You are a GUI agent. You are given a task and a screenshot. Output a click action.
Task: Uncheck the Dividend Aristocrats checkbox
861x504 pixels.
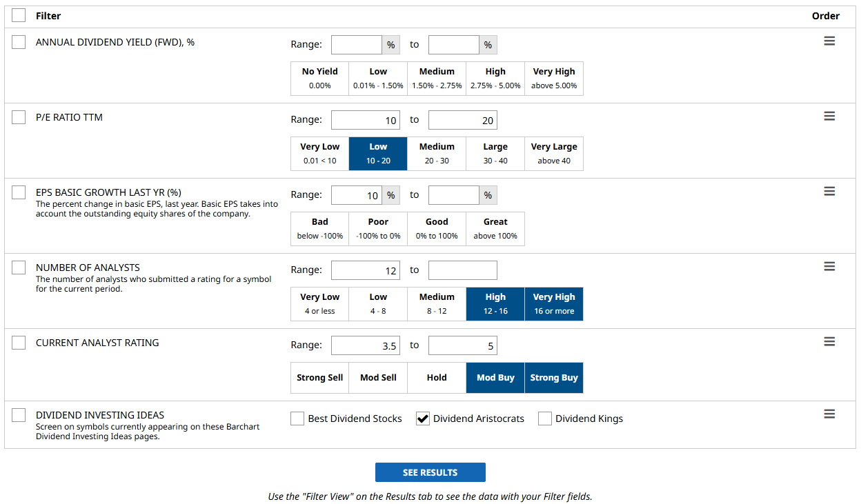coord(423,419)
